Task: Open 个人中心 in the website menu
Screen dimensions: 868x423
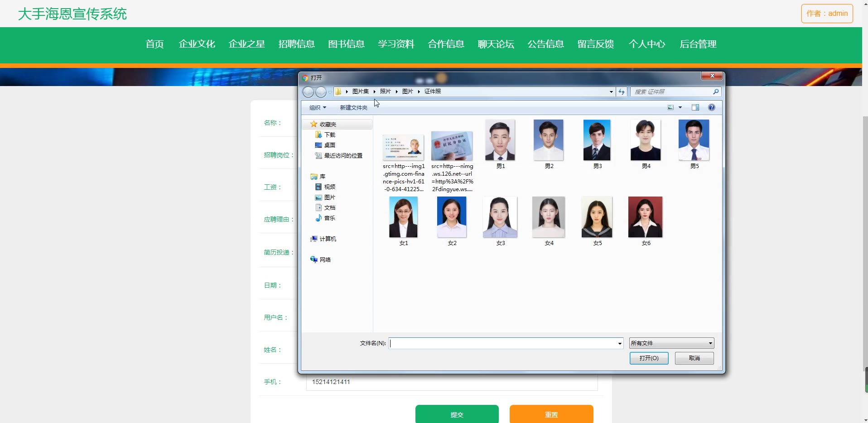Action: (646, 44)
